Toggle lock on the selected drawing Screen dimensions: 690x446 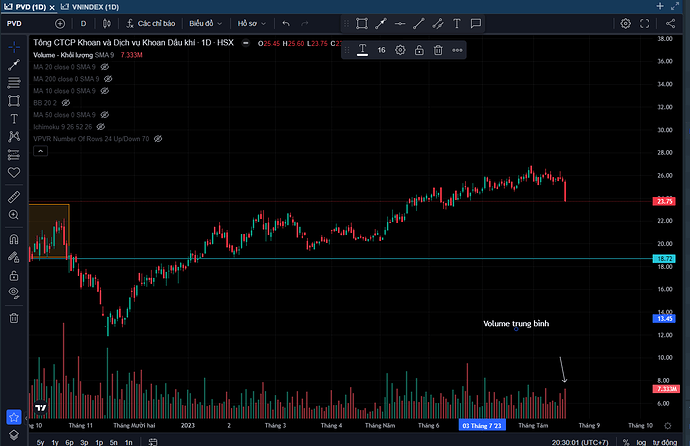click(419, 50)
